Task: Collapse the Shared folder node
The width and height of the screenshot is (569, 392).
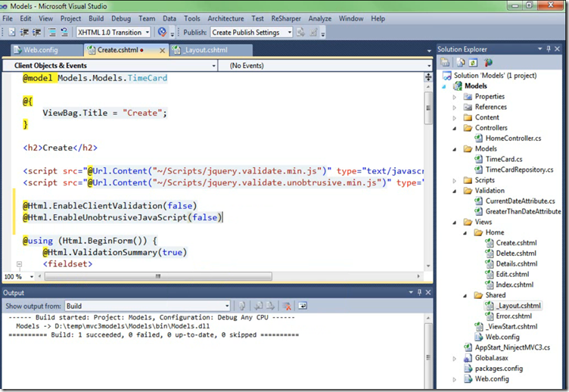Action: (465, 296)
